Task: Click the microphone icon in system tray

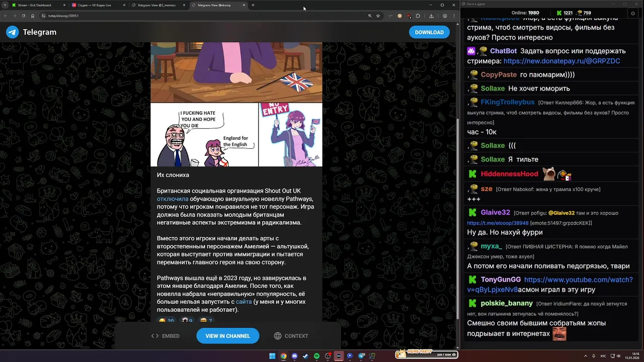Action: coord(594,356)
